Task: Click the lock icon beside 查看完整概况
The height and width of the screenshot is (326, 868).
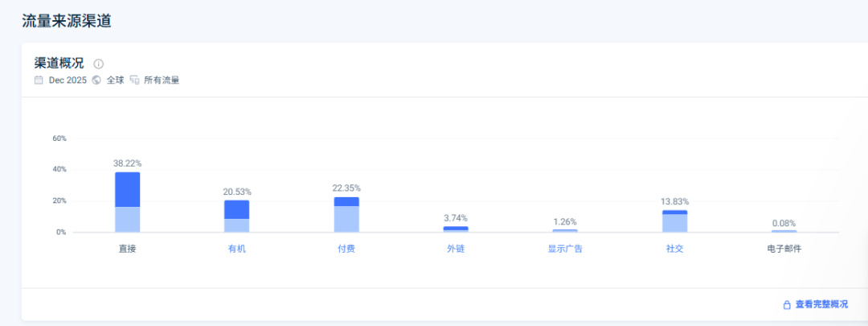Action: pos(787,305)
